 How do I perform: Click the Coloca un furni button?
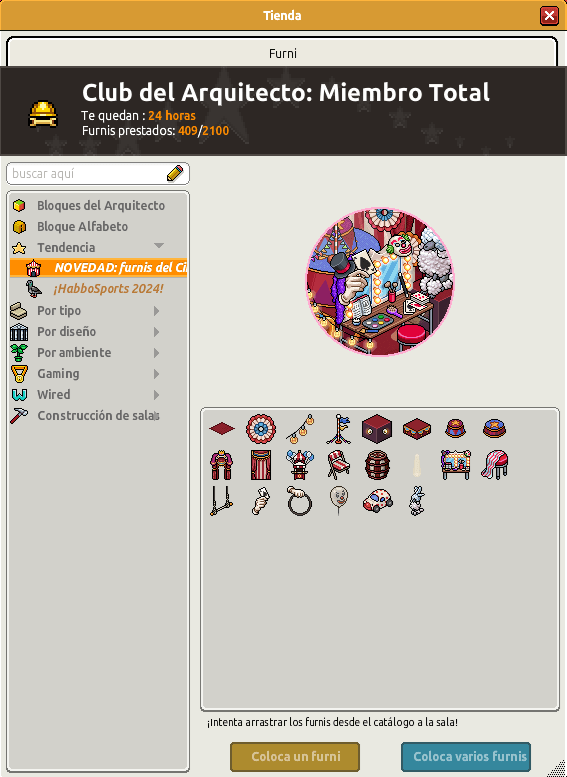(x=295, y=757)
